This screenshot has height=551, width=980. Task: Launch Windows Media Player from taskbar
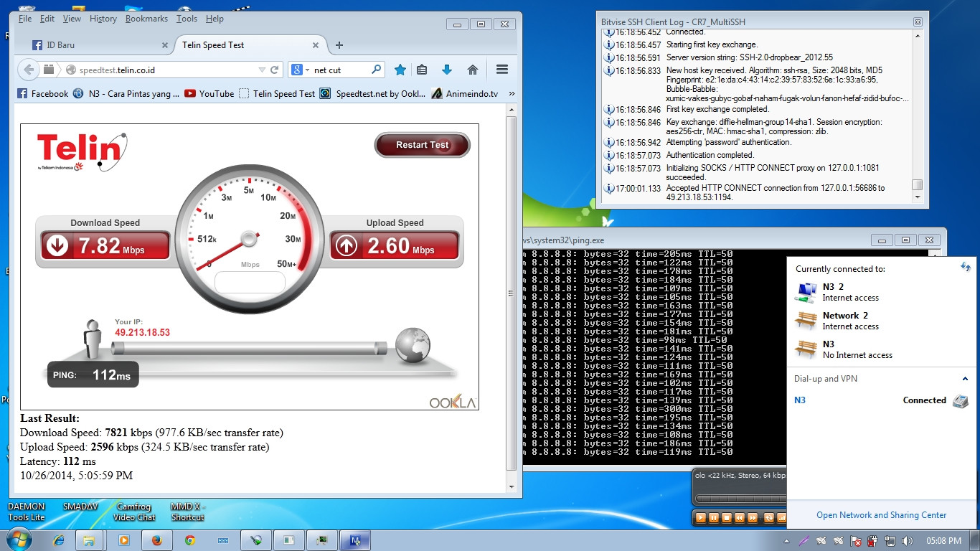[x=123, y=540]
